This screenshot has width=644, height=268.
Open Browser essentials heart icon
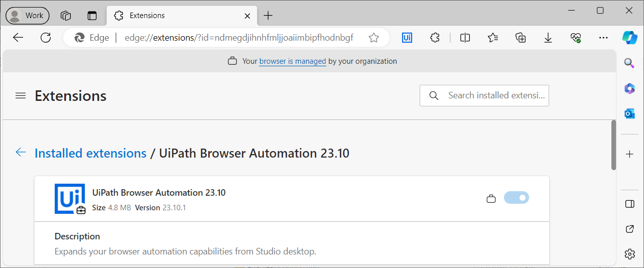[x=576, y=38]
